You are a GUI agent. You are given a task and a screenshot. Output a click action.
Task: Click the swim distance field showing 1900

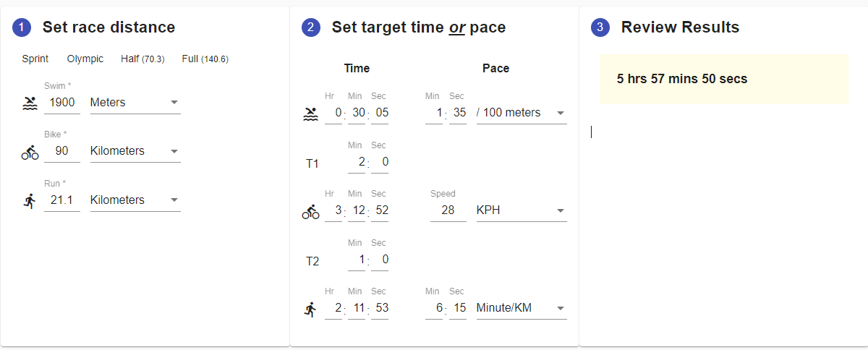[62, 103]
